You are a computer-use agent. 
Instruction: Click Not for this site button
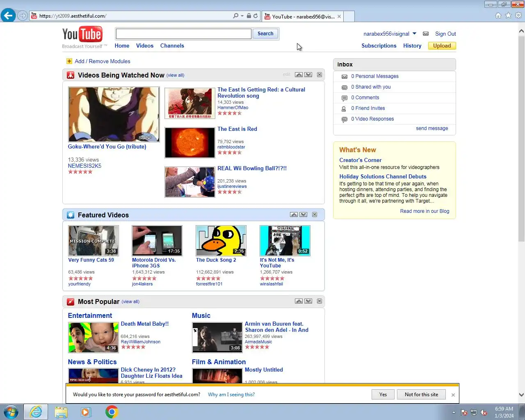tap(421, 395)
